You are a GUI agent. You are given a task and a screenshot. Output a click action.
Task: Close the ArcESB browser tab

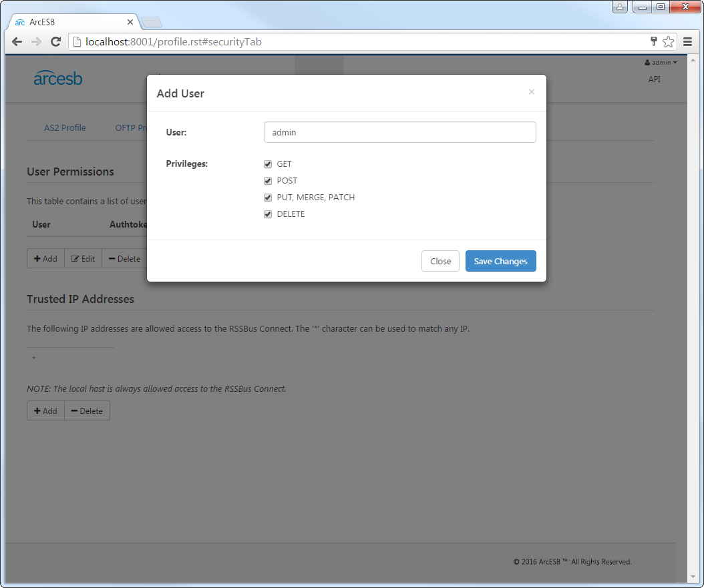(130, 22)
